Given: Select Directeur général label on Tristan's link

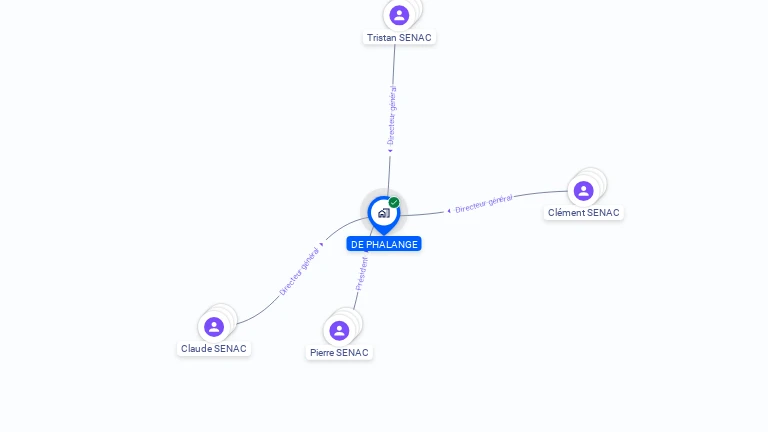Looking at the screenshot, I should click(391, 116).
